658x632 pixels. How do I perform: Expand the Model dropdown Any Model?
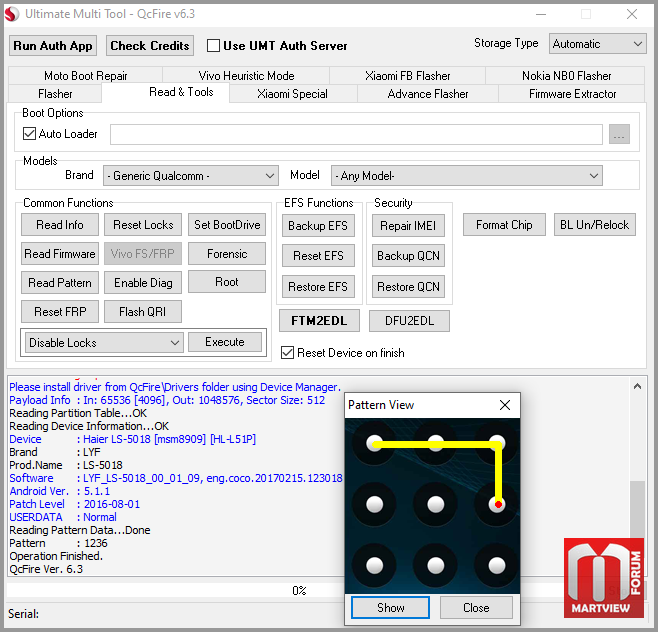coord(467,176)
